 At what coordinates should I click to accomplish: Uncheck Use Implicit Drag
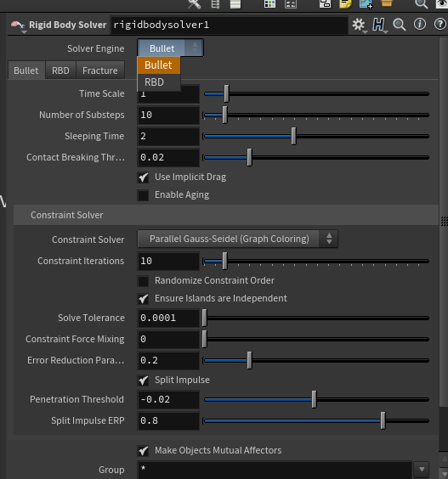pyautogui.click(x=143, y=178)
